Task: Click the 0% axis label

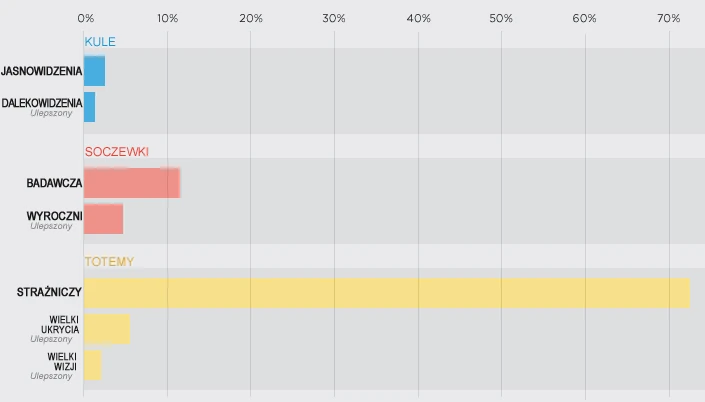Action: (85, 18)
